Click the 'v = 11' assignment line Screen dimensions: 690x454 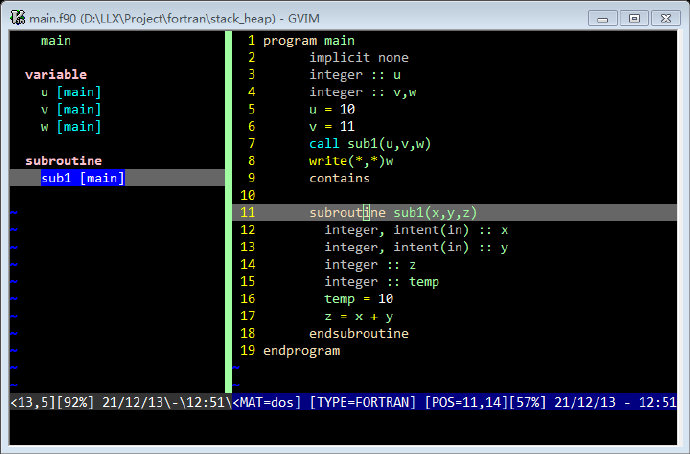point(332,127)
